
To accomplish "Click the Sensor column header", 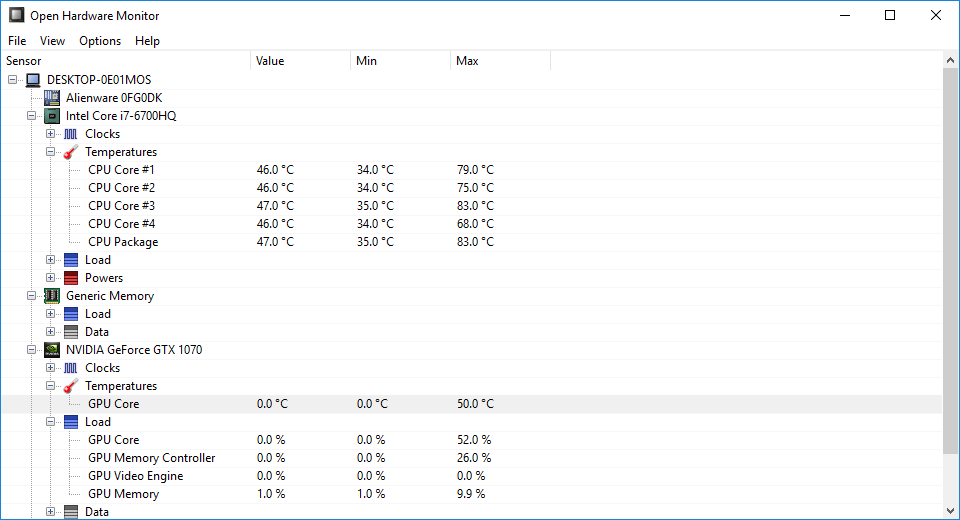I will coord(126,61).
